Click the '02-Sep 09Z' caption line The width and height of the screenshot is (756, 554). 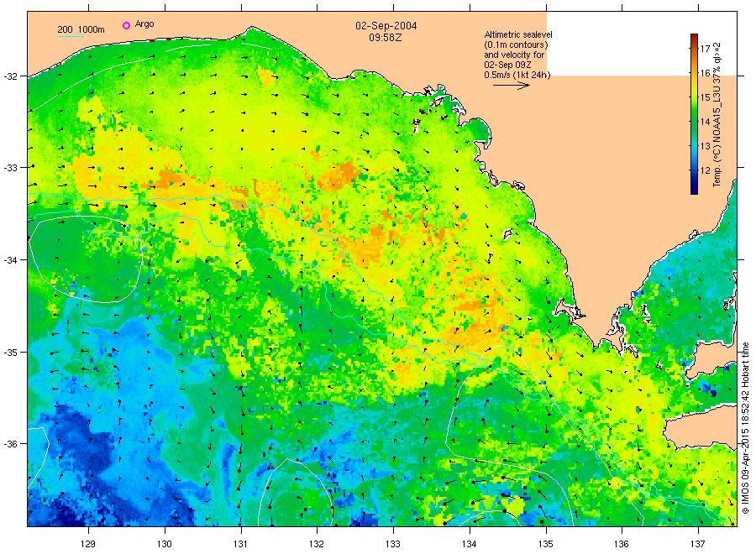point(507,65)
